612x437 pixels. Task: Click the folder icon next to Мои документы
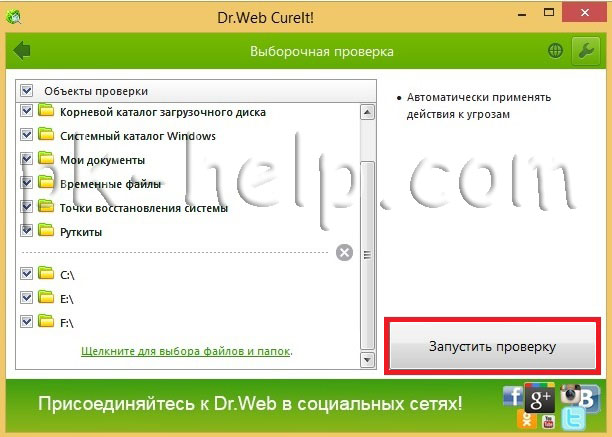point(46,158)
